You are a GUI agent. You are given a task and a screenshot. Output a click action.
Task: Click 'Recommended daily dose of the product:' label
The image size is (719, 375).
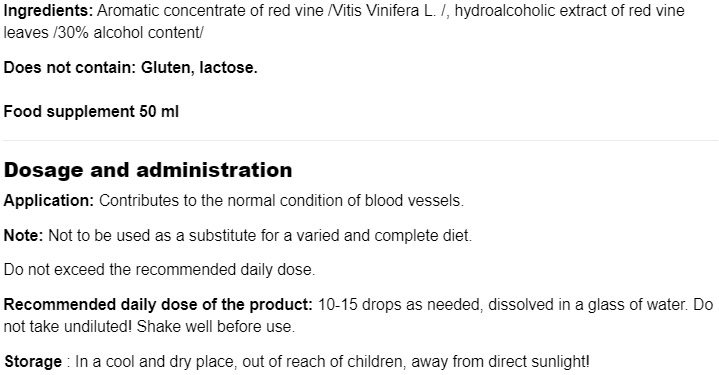(x=158, y=304)
